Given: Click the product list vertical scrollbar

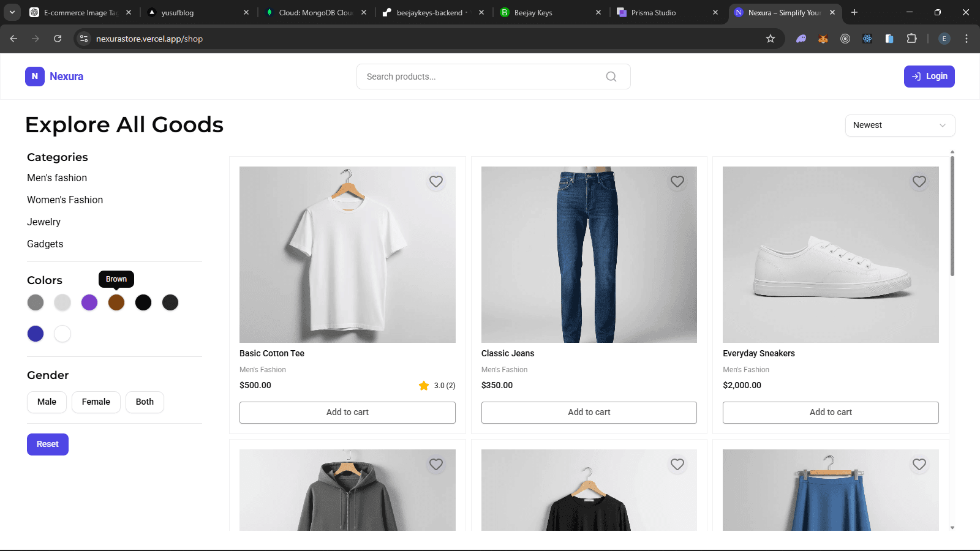Looking at the screenshot, I should tap(952, 216).
